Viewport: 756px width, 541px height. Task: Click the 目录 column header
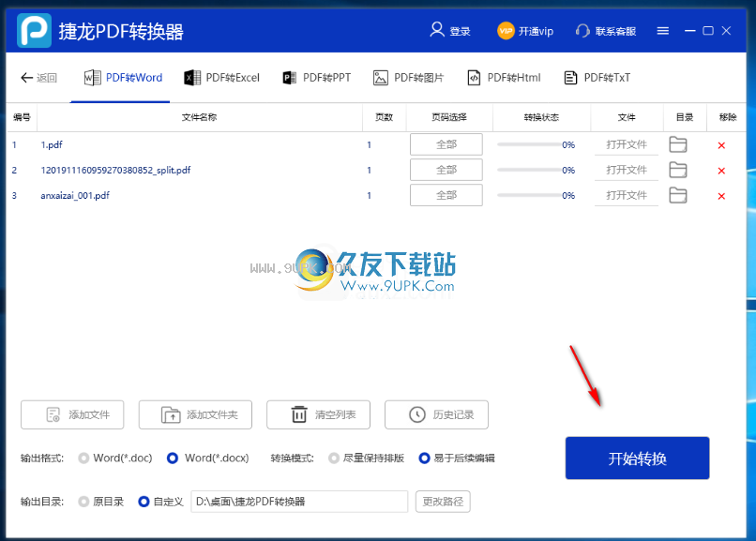pyautogui.click(x=685, y=117)
